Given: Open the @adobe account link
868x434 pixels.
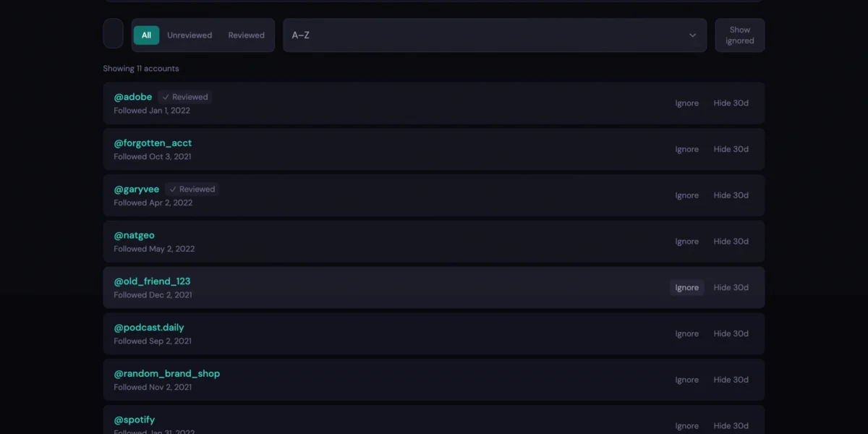Looking at the screenshot, I should point(133,97).
